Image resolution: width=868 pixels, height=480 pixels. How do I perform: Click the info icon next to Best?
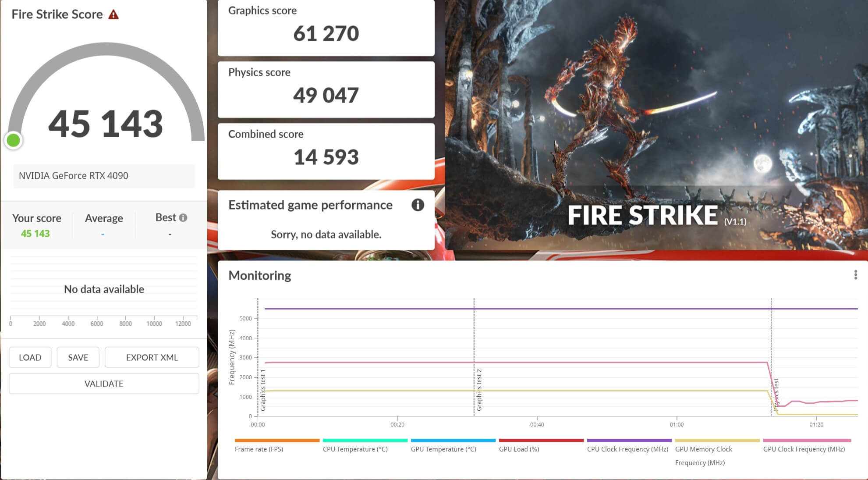(183, 218)
